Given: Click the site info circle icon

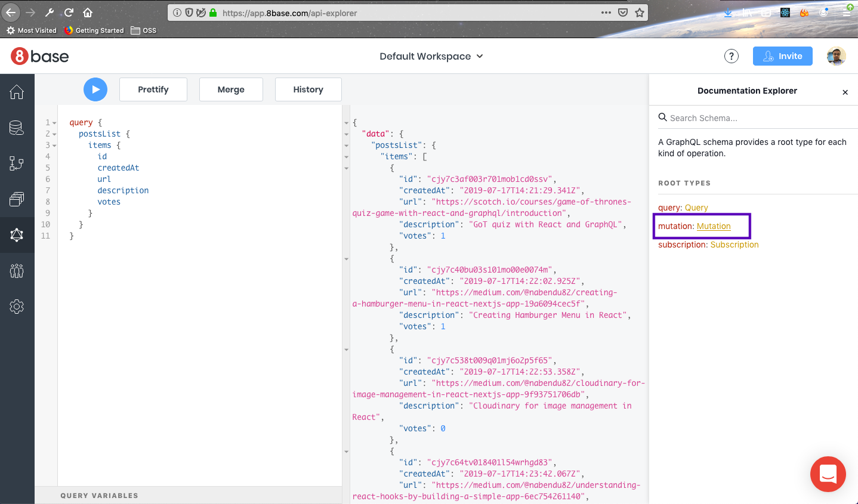Looking at the screenshot, I should (177, 13).
